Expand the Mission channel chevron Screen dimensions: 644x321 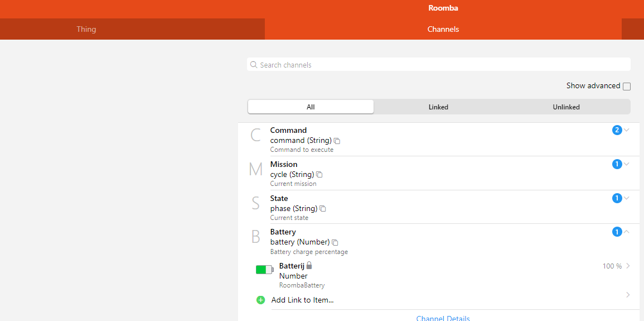tap(627, 164)
